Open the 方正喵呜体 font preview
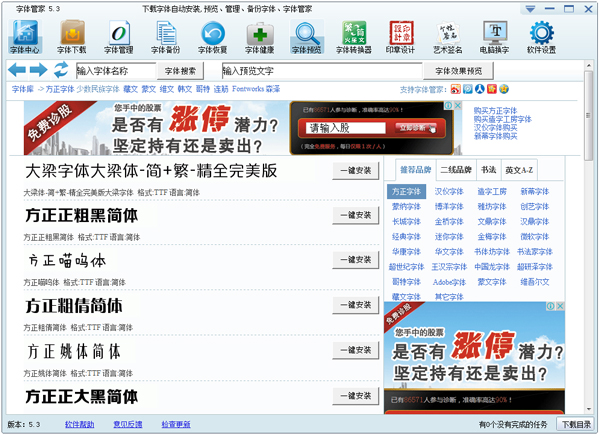 [x=67, y=261]
